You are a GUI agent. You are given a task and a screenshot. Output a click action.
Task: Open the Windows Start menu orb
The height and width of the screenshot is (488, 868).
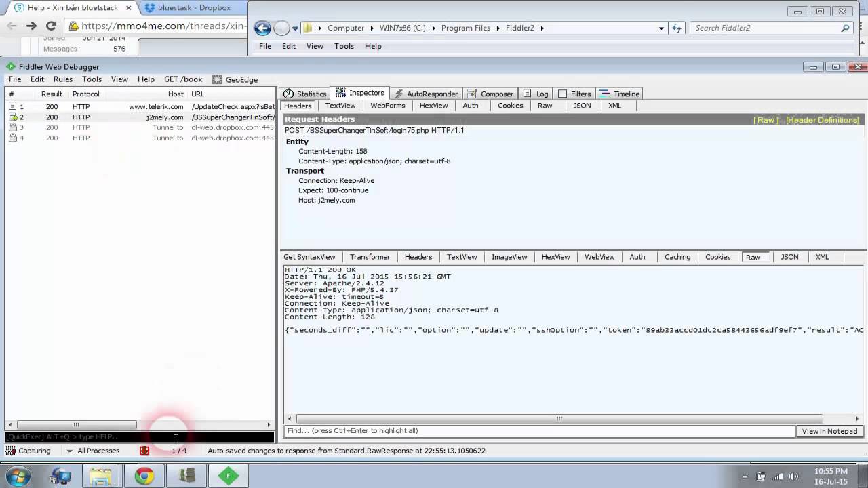click(x=18, y=476)
